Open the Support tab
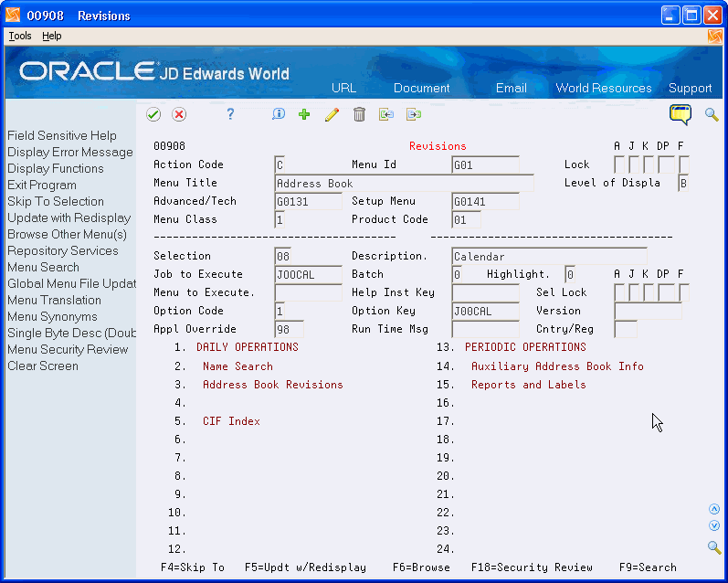 point(690,89)
